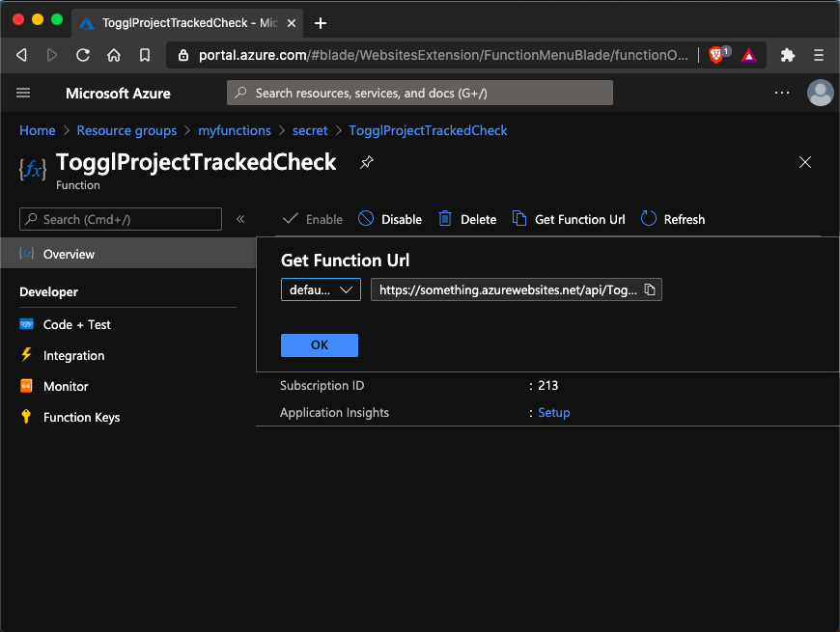Copy the function URL with the clipboard icon
The height and width of the screenshot is (632, 840).
[x=648, y=289]
